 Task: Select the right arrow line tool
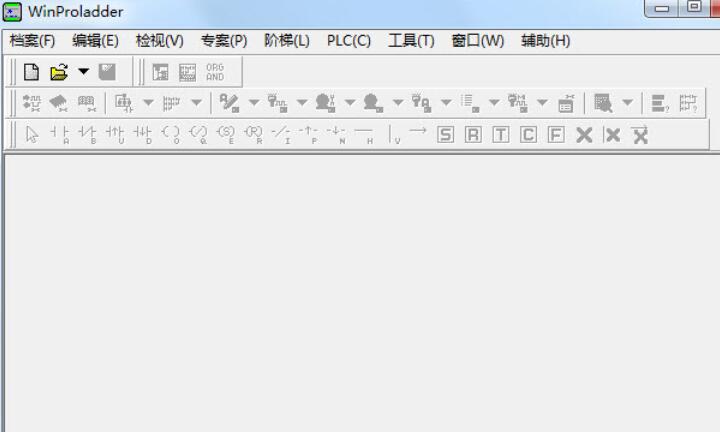[418, 131]
